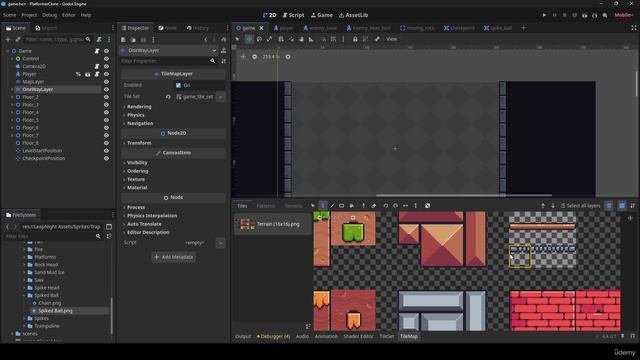Toggle visibility of the Control node
640x360 pixels.
(x=106, y=59)
